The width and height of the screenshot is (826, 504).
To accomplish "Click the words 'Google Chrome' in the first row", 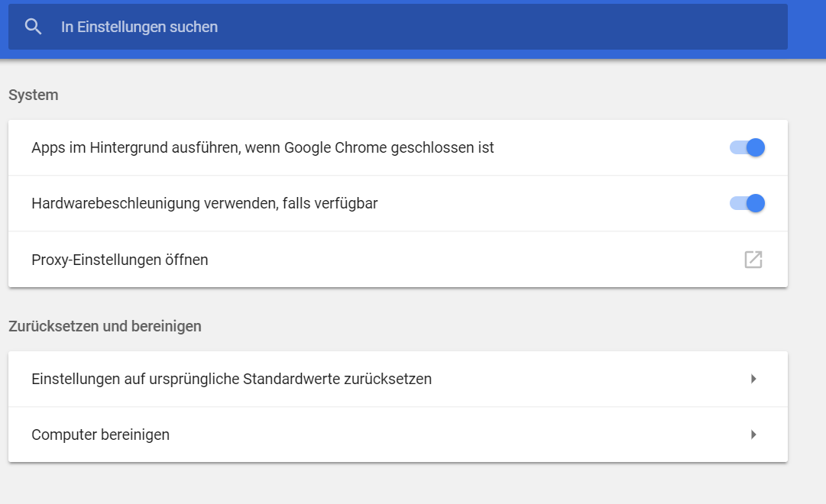I will point(335,147).
